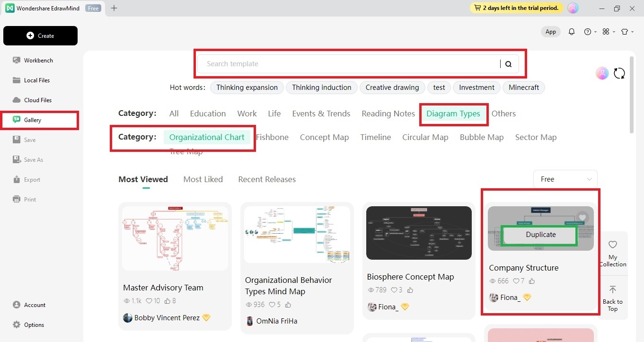Viewport: 644px width, 342px height.
Task: Open the apps grid dropdown
Action: 609,32
